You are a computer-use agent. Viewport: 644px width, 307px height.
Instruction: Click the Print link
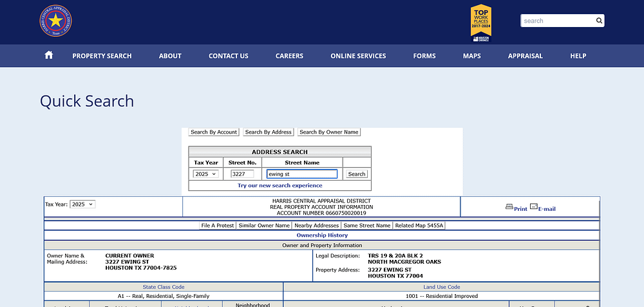coord(520,209)
